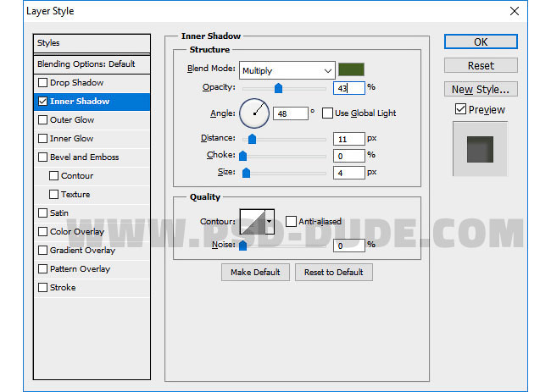Close the Layer Style dialog
The height and width of the screenshot is (392, 551).
[514, 11]
